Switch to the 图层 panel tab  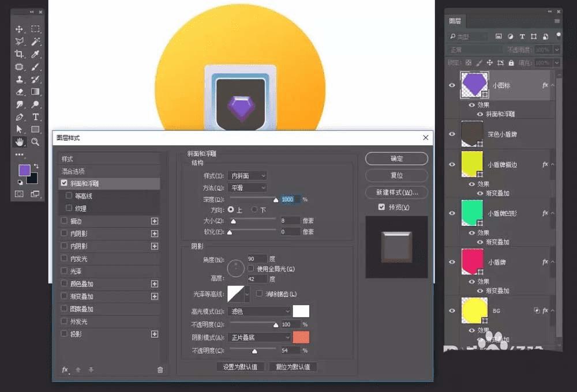[455, 21]
